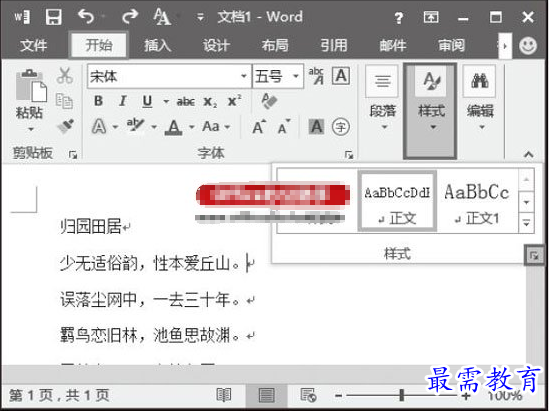The width and height of the screenshot is (549, 411).
Task: Open the Aa change case menu
Action: click(216, 127)
